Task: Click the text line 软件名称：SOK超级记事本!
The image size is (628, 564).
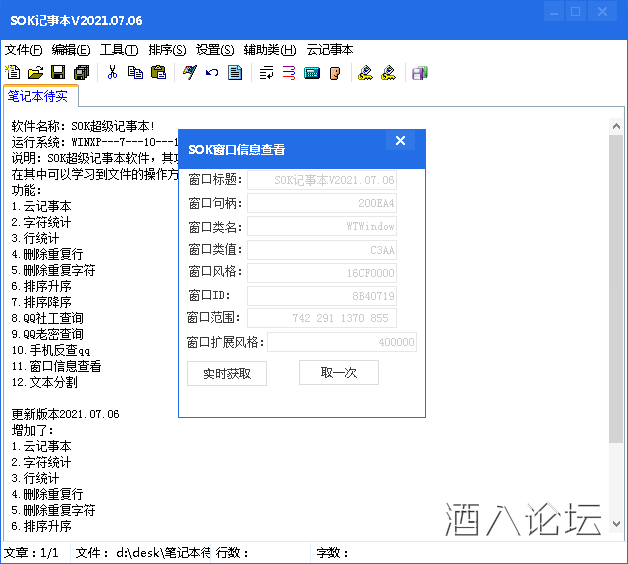Action: point(83,126)
